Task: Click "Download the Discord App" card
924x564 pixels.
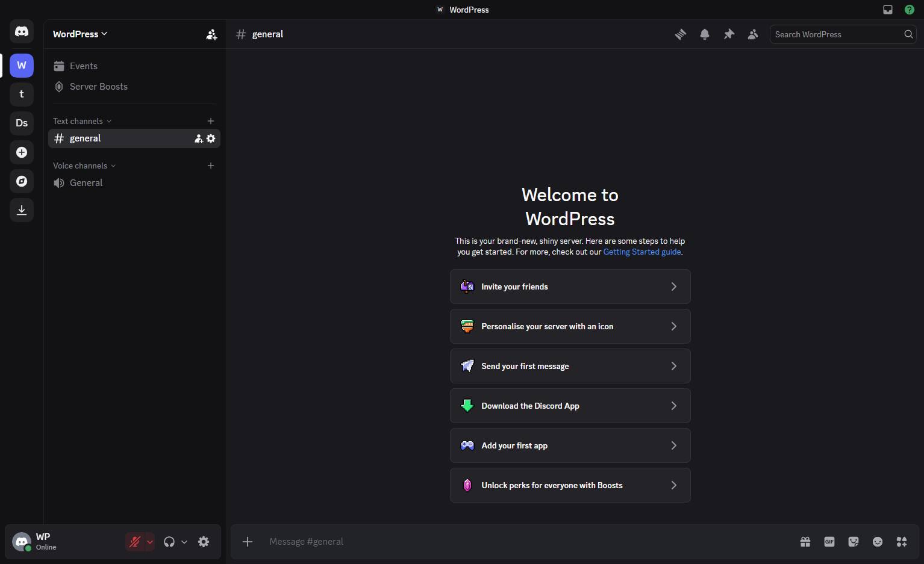Action: coord(570,406)
